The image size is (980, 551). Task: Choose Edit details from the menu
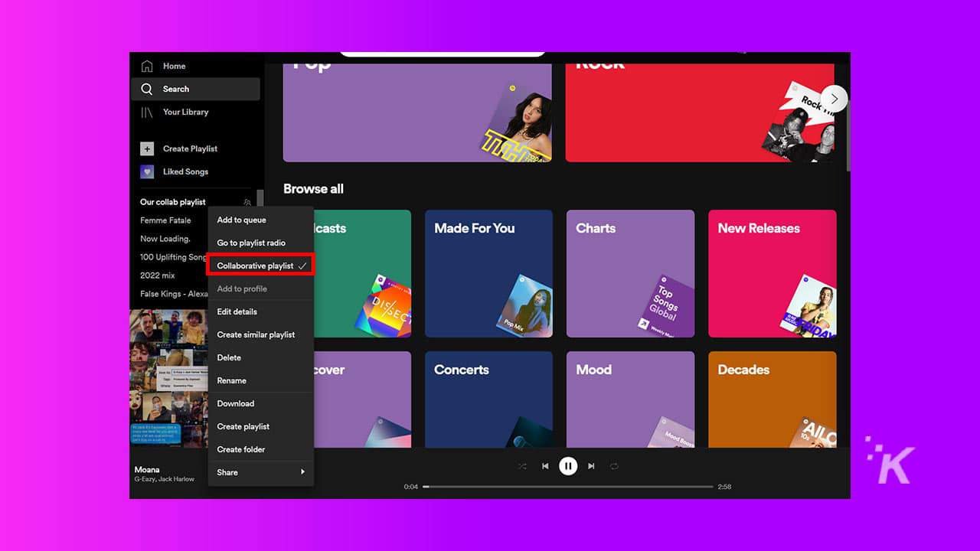[237, 311]
